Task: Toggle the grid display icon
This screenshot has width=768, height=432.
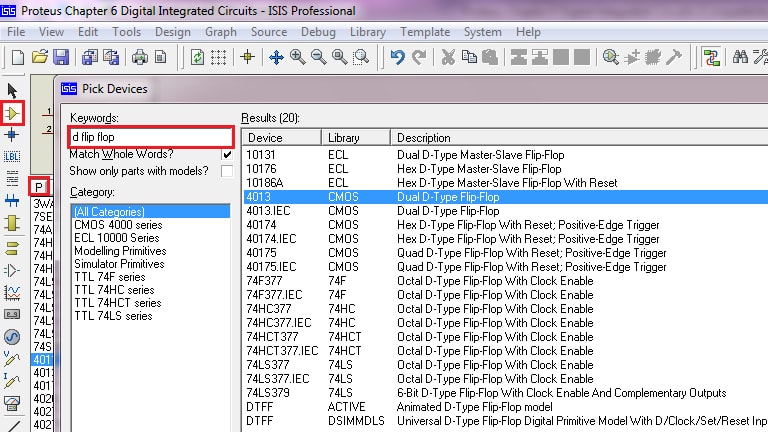Action: (218, 57)
